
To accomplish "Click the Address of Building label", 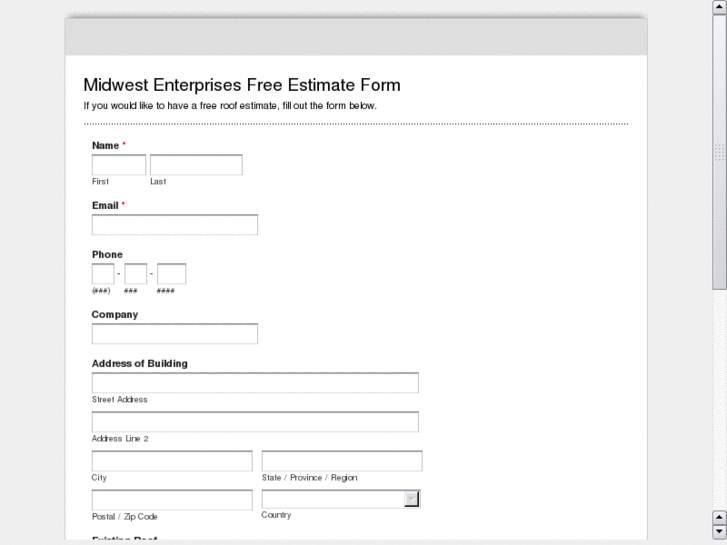I will 139,363.
